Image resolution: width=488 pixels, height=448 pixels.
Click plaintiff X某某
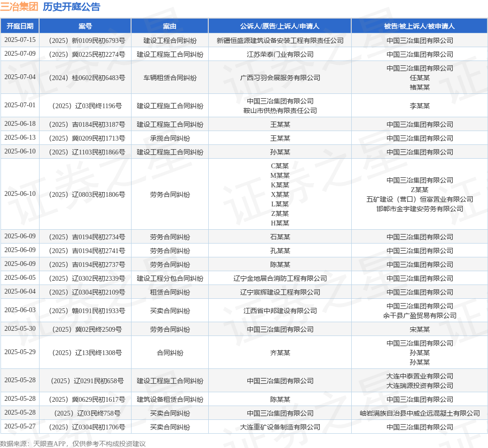click(x=280, y=194)
